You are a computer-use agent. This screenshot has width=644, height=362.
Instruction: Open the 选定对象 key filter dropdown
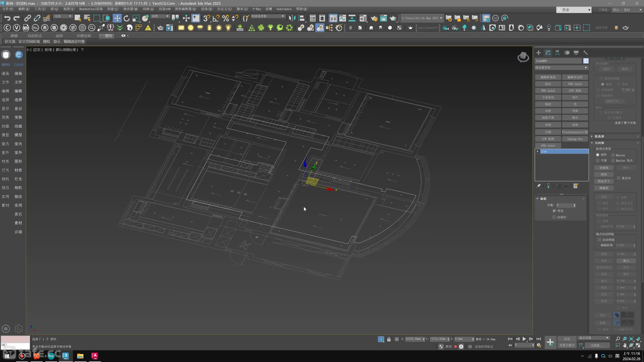[594, 338]
